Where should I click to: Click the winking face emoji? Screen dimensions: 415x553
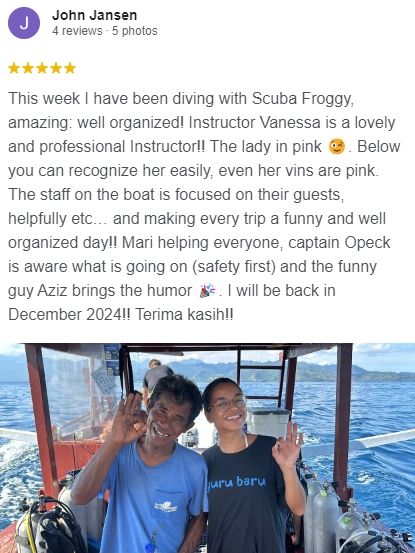(336, 147)
